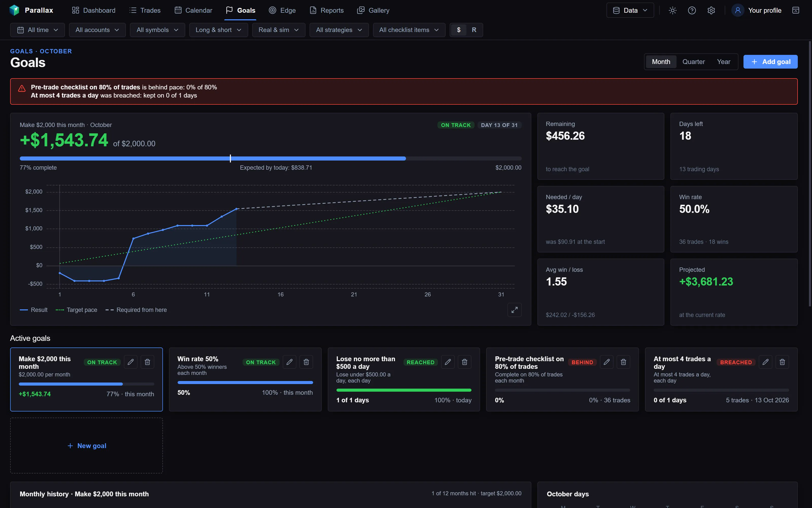The image size is (812, 508).
Task: Open the All checklist items dropdown
Action: click(409, 30)
